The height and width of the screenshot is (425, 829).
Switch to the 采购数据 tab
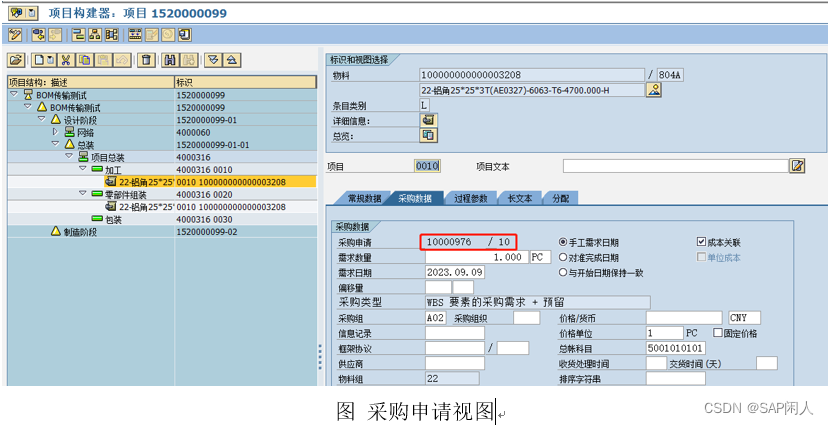pyautogui.click(x=415, y=198)
